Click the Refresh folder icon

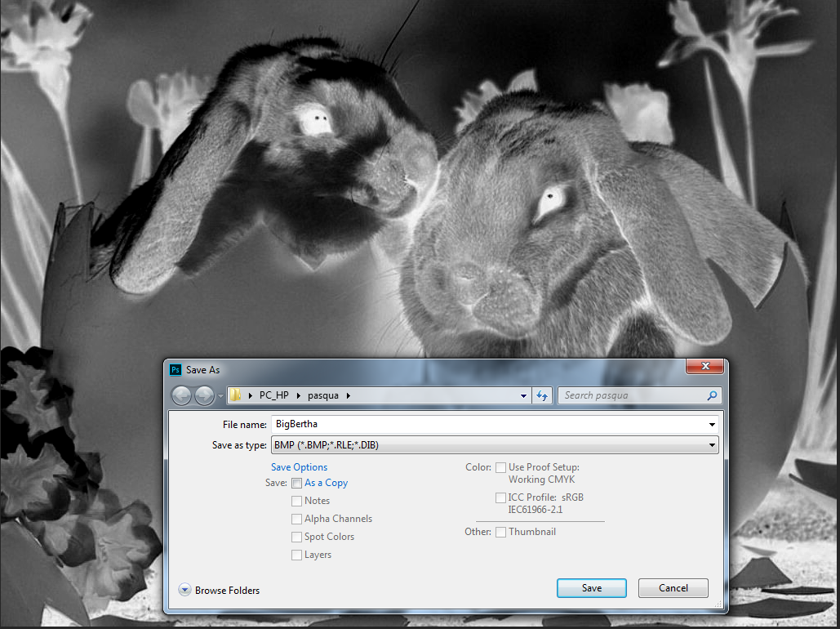click(x=542, y=395)
